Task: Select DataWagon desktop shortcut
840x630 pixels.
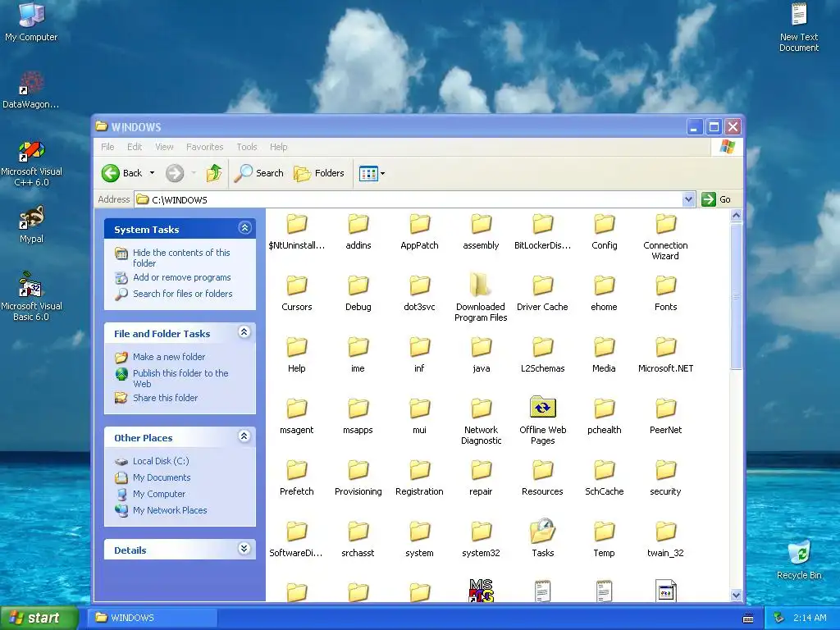Action: point(31,90)
